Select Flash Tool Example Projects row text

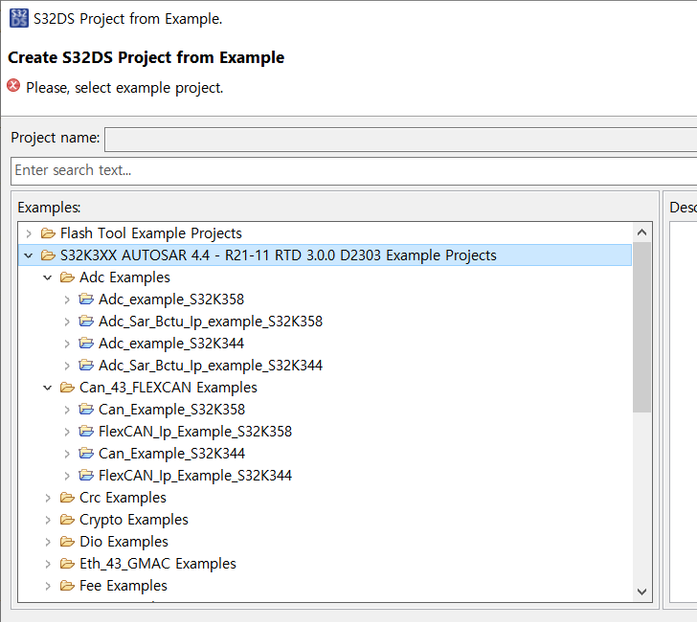tap(151, 233)
